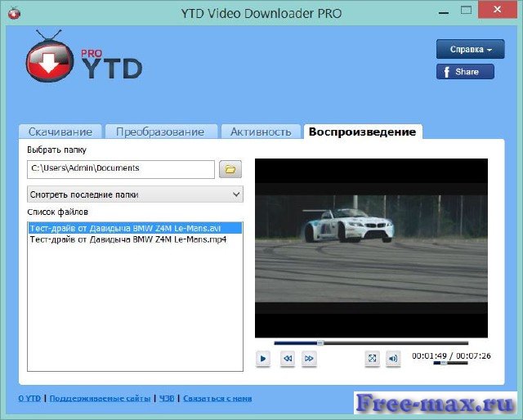The height and width of the screenshot is (420, 523).
Task: Rewind the video playback
Action: tap(288, 359)
